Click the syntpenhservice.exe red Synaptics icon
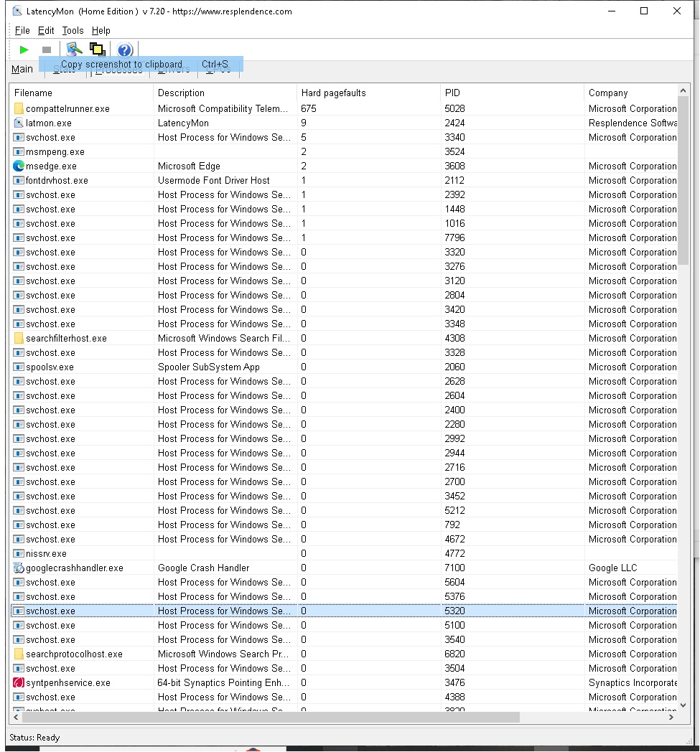Viewport: 700px width, 752px height. pyautogui.click(x=19, y=682)
